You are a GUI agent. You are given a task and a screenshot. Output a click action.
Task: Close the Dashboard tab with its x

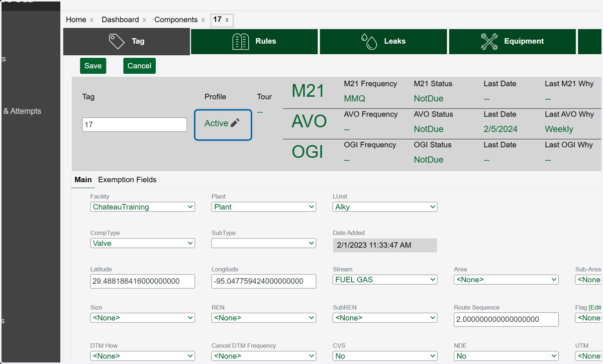click(144, 20)
